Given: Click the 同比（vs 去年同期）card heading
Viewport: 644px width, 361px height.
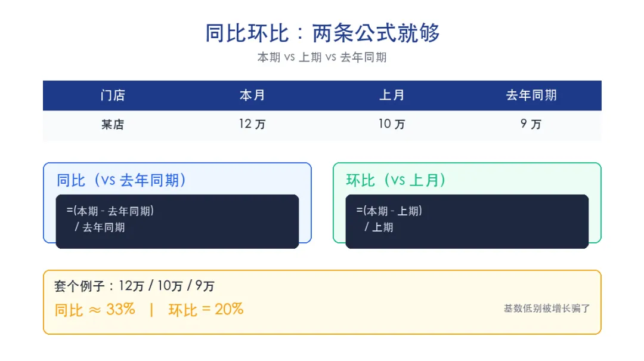Looking at the screenshot, I should pyautogui.click(x=122, y=180).
